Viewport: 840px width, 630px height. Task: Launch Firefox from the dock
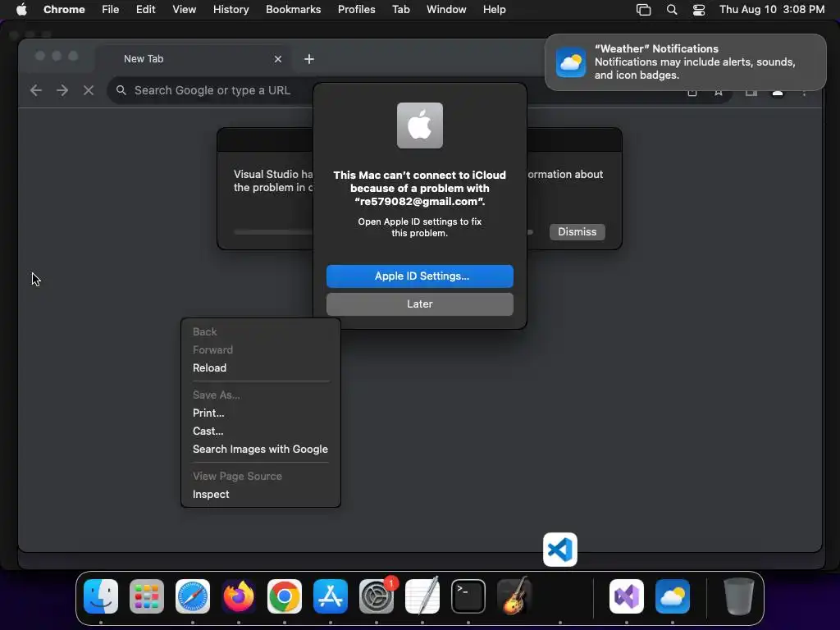tap(239, 596)
